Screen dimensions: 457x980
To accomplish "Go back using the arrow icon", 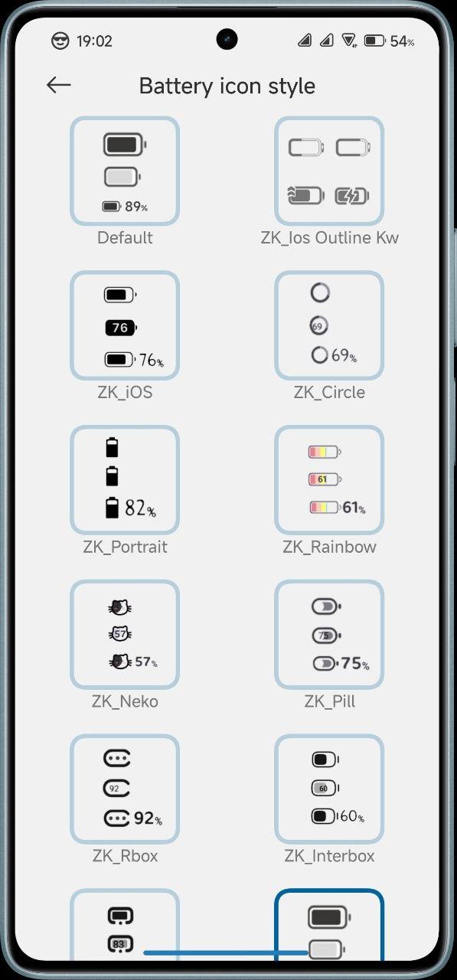I will [x=59, y=85].
